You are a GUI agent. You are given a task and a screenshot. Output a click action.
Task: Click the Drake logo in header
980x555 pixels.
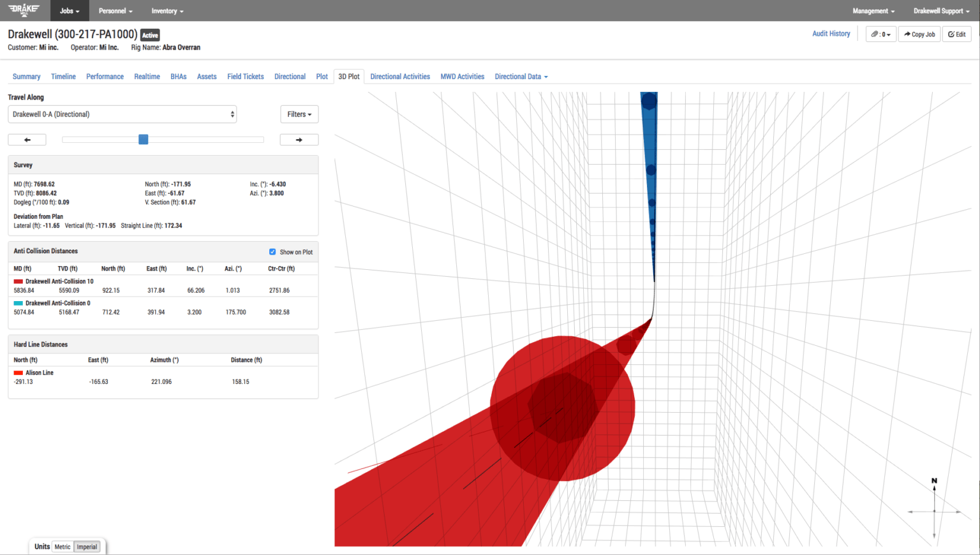24,10
